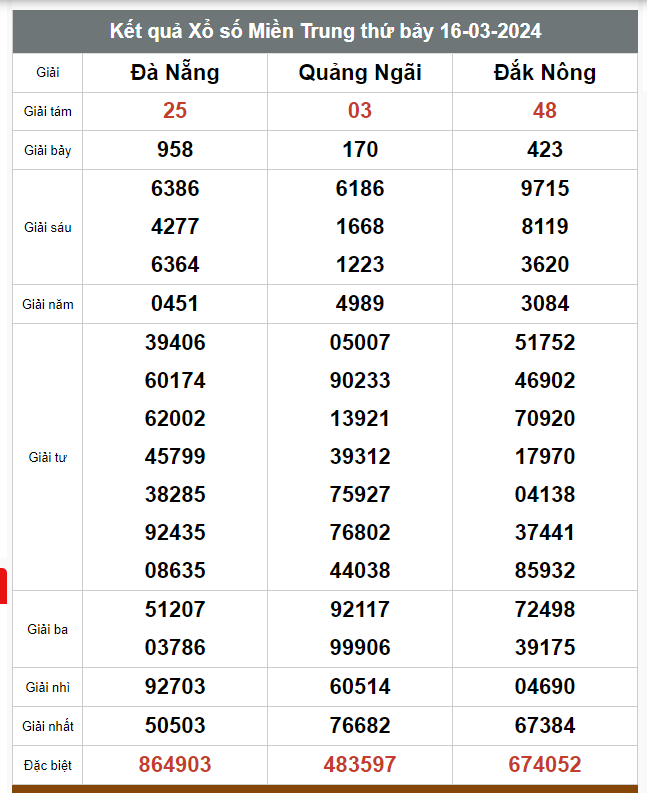Select second prize number 60514
Screen dimensions: 647x793
pyautogui.click(x=360, y=687)
